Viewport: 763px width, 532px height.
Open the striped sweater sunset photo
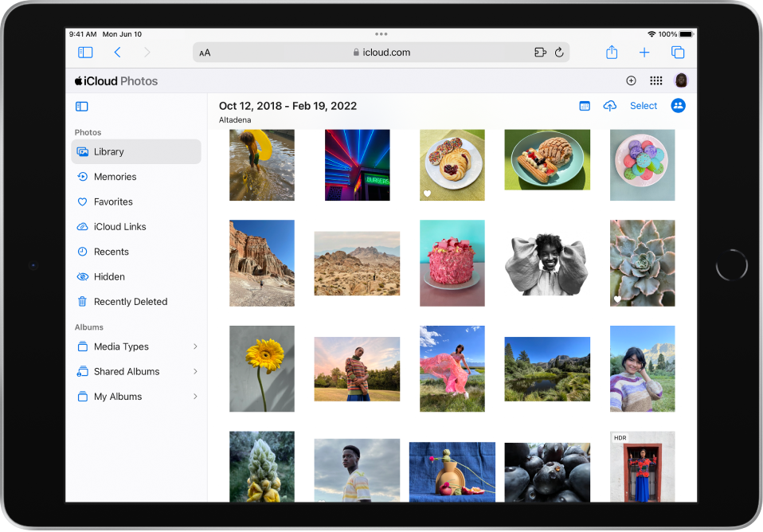(357, 369)
